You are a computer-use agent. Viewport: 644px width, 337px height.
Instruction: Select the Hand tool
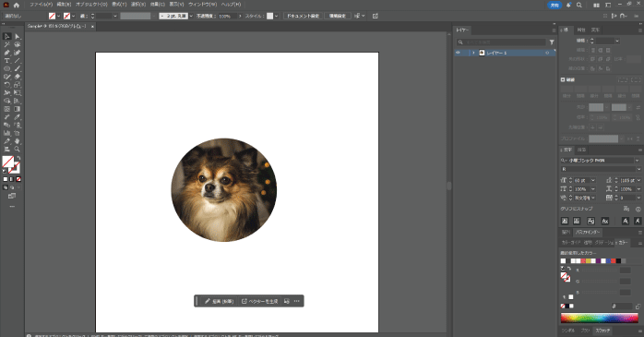point(18,141)
